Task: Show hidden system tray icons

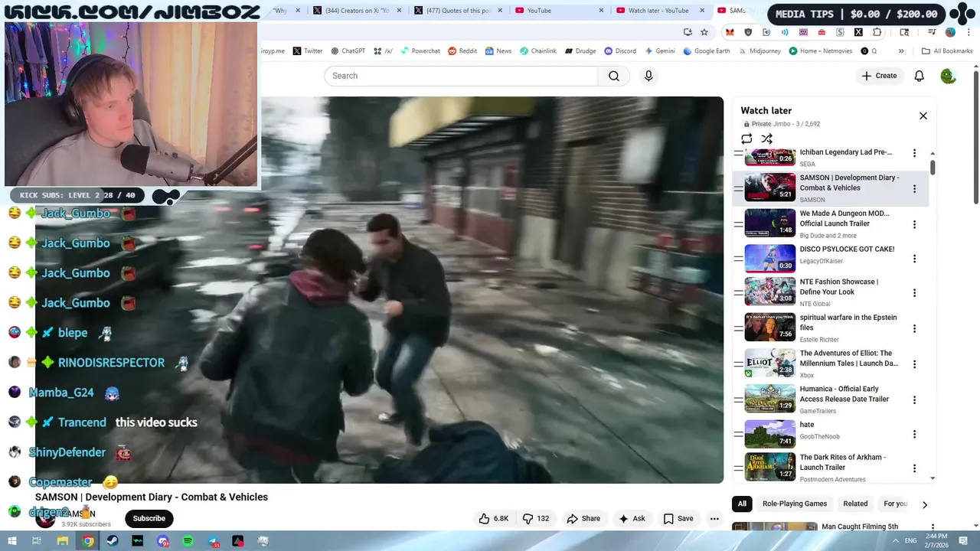Action: click(x=895, y=541)
